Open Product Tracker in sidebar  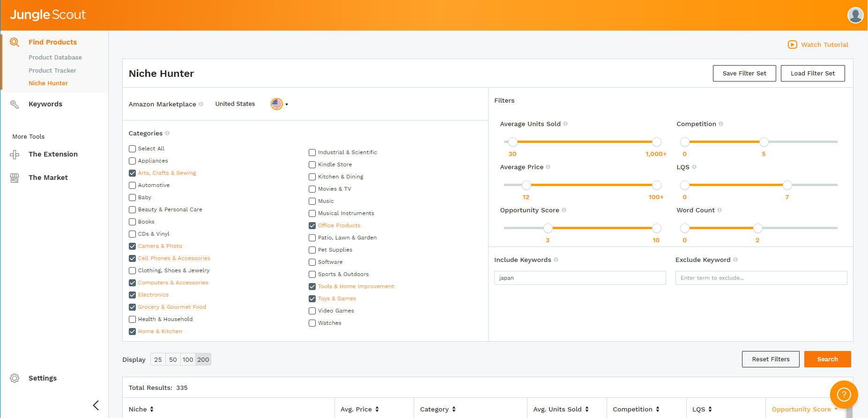coord(52,70)
